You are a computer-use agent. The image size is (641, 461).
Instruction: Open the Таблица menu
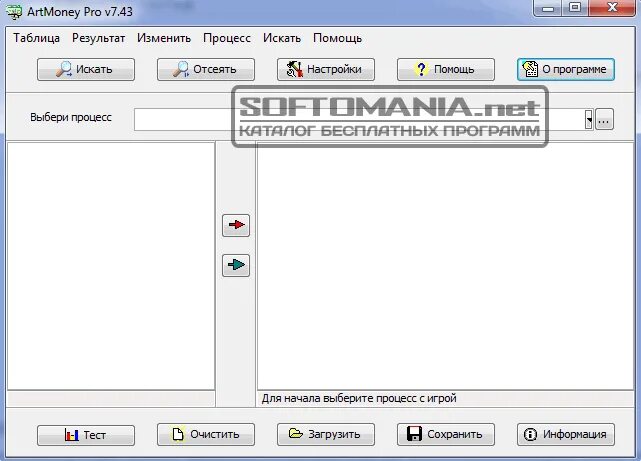pos(36,38)
